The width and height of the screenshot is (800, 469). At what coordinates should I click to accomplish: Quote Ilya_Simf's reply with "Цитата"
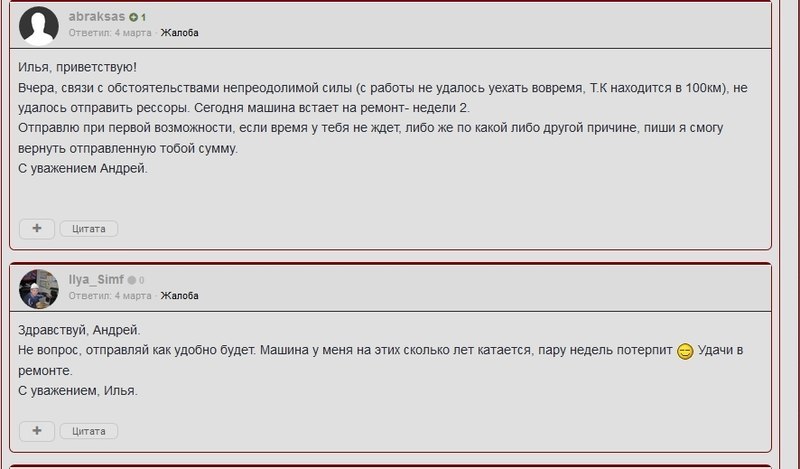pyautogui.click(x=89, y=432)
